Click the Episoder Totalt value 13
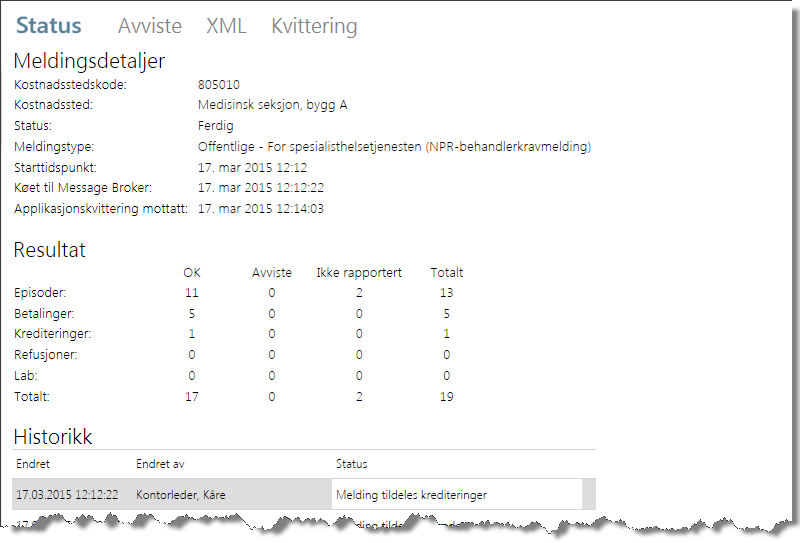The width and height of the screenshot is (800, 543). (x=446, y=293)
